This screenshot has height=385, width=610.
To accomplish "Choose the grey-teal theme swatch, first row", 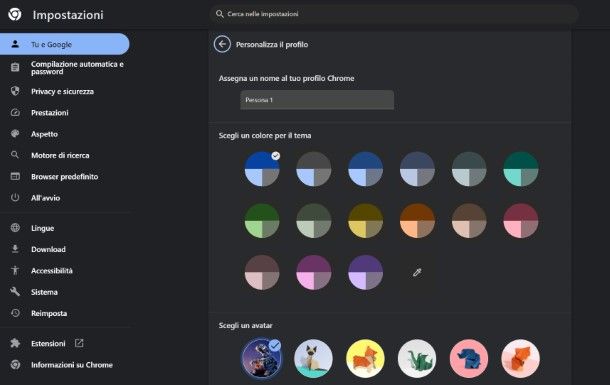I will click(x=469, y=169).
